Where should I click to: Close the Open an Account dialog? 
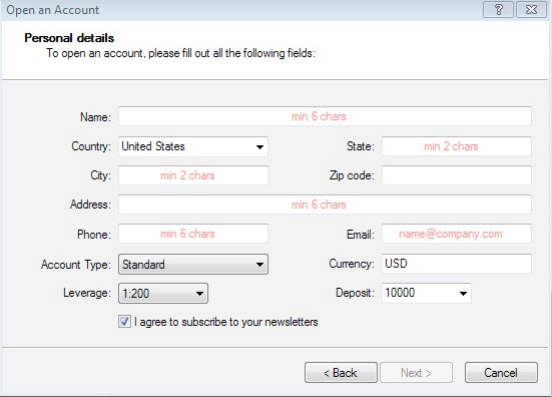[x=531, y=10]
